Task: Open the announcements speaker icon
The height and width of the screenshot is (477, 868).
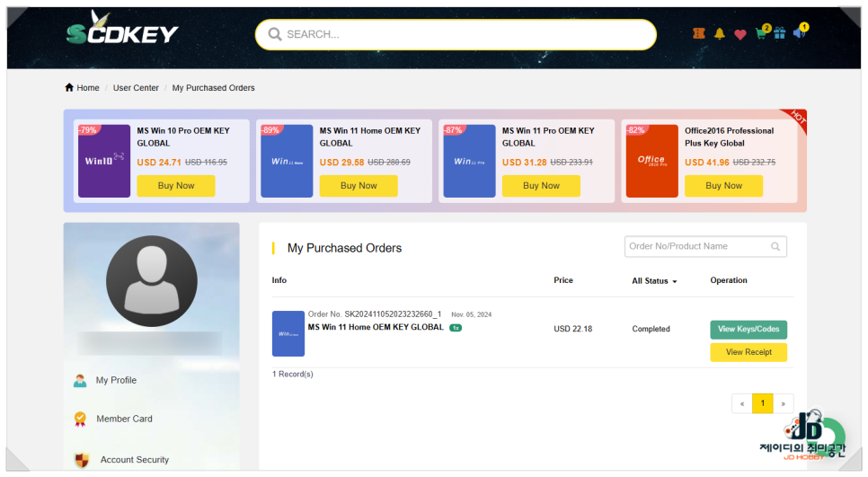Action: coord(801,31)
